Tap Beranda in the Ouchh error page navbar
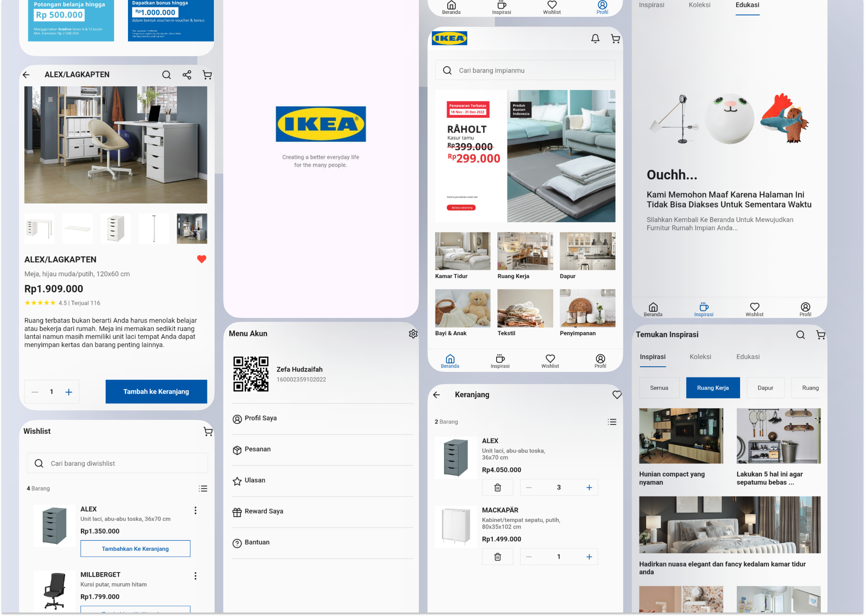The image size is (865, 616). 653,310
